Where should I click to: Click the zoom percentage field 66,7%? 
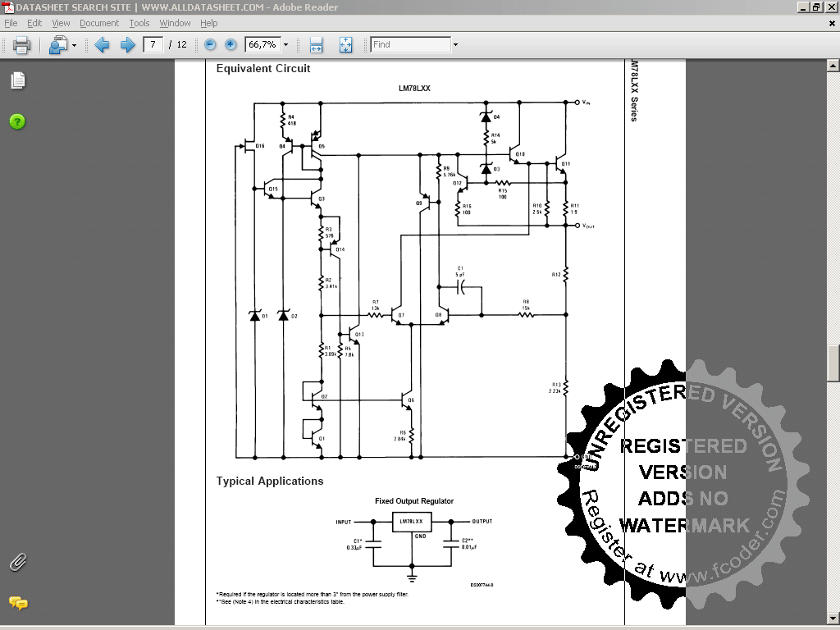[x=262, y=44]
